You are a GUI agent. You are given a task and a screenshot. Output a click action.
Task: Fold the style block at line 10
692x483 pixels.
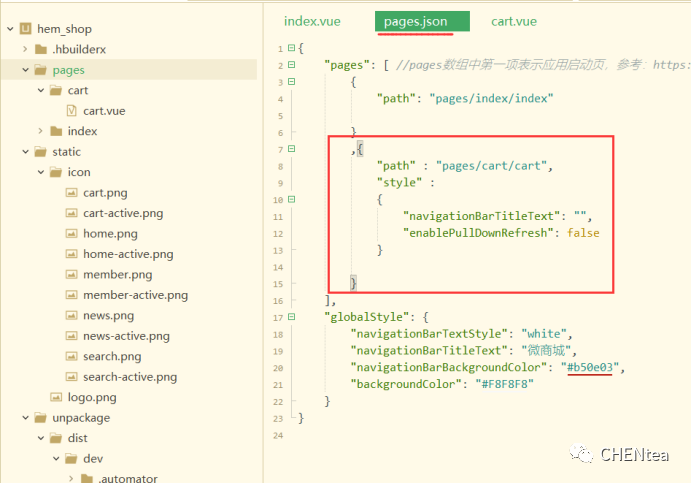tap(291, 200)
